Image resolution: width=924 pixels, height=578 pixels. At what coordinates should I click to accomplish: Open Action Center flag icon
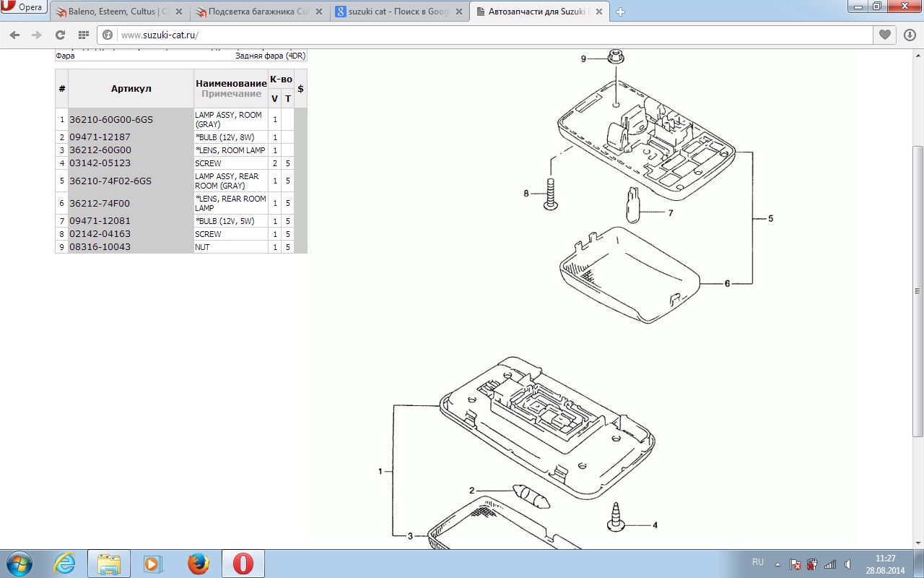tap(795, 564)
